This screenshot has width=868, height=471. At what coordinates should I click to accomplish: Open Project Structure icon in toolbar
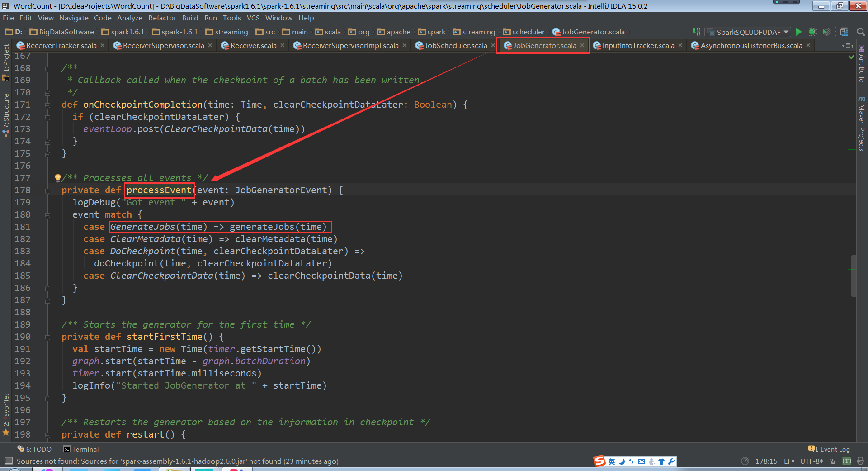tap(844, 32)
